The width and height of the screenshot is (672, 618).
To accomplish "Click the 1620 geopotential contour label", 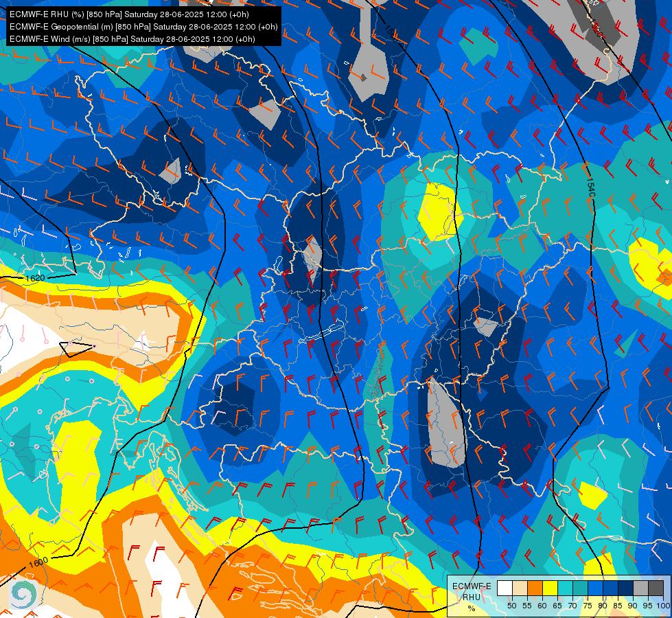I will 35,278.
